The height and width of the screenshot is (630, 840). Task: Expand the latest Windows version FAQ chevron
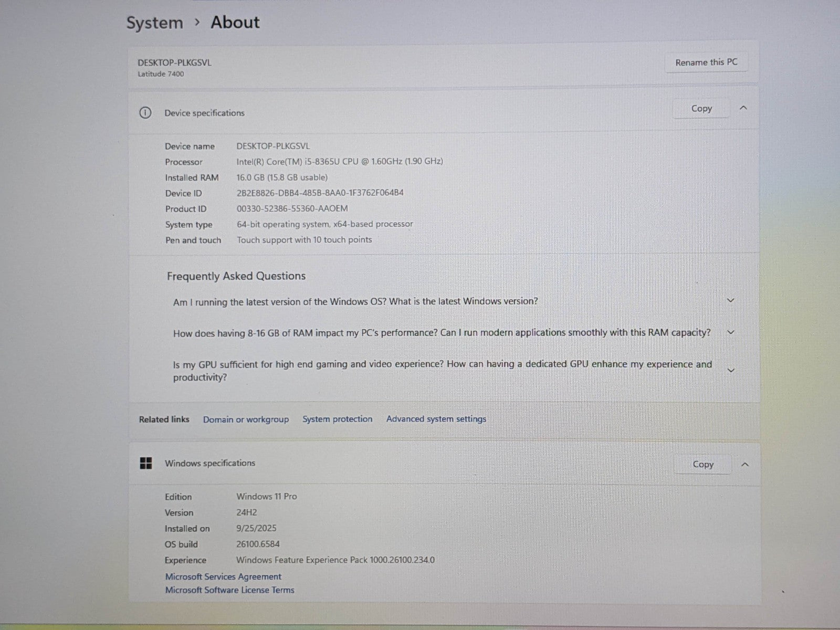(730, 301)
